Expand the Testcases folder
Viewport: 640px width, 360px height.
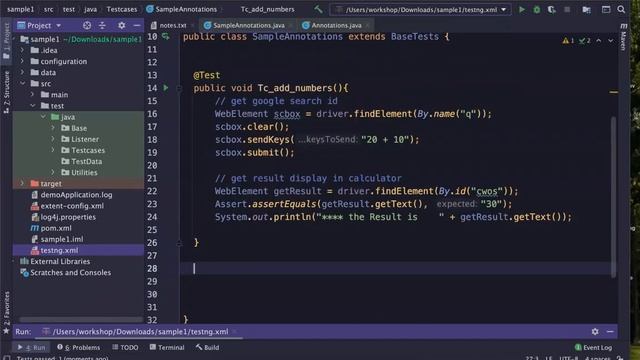point(53,150)
